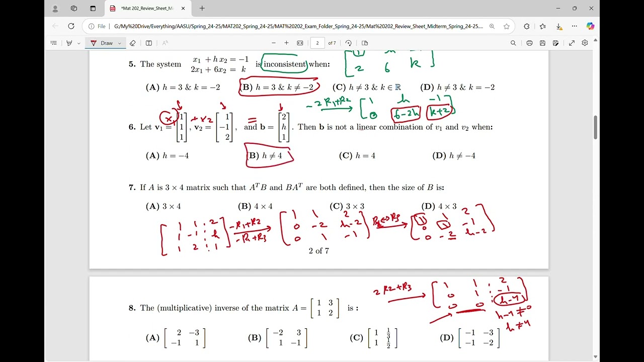The width and height of the screenshot is (644, 362).
Task: Click the page number input box
Action: [317, 43]
